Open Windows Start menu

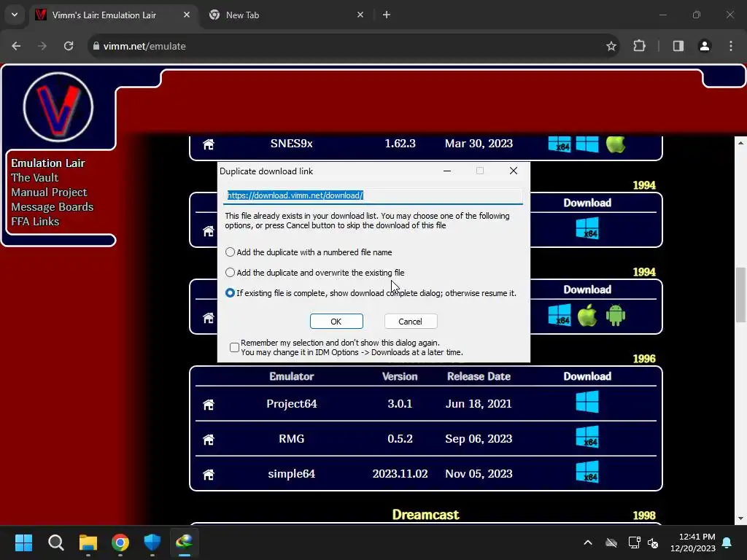pos(23,542)
